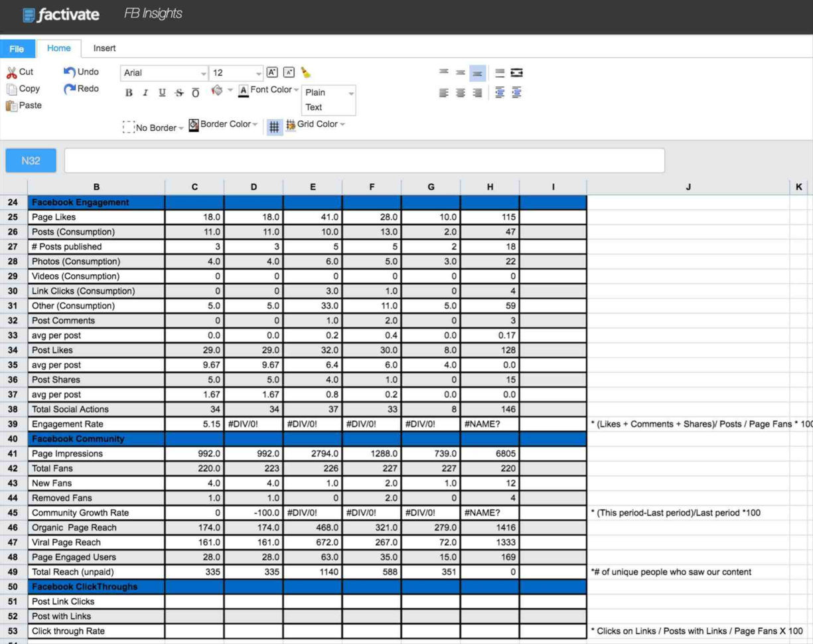Screen dimensions: 813x644
Task: Click the Clear Formatting broom icon
Action: (x=304, y=72)
